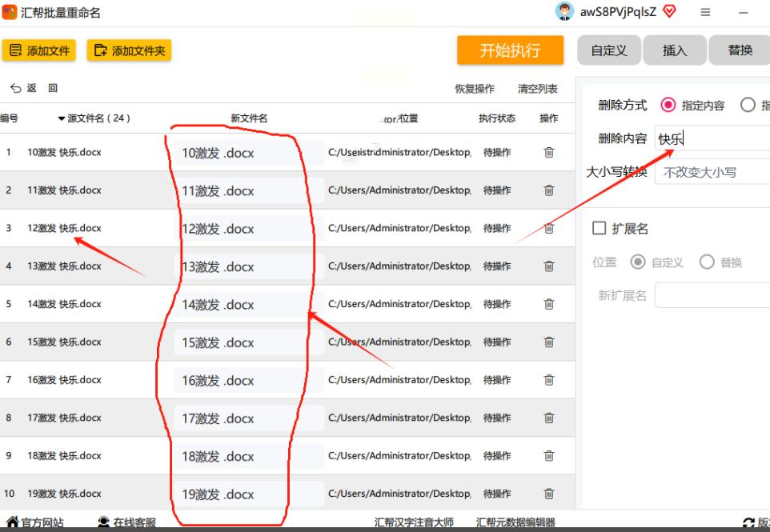Click the 删除内容 input field

[x=712, y=138]
